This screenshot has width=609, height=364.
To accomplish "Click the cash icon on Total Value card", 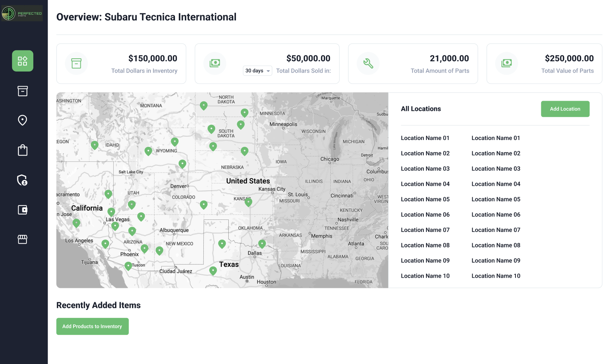I will click(506, 63).
